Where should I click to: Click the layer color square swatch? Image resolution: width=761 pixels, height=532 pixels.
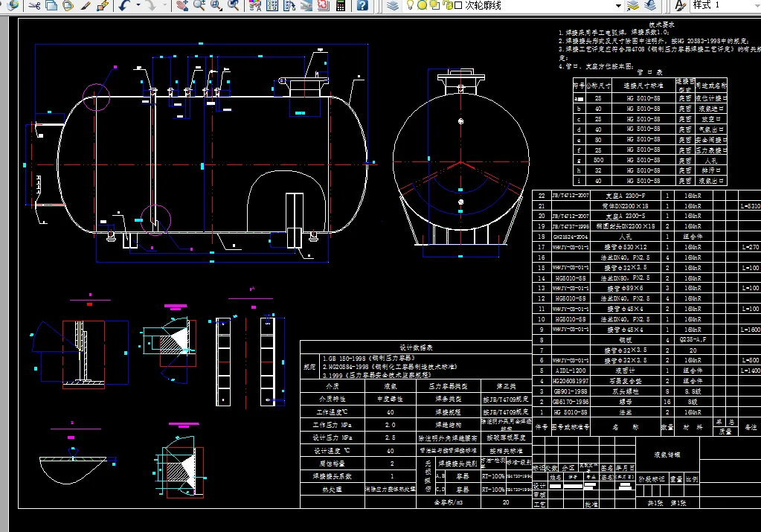(x=458, y=5)
